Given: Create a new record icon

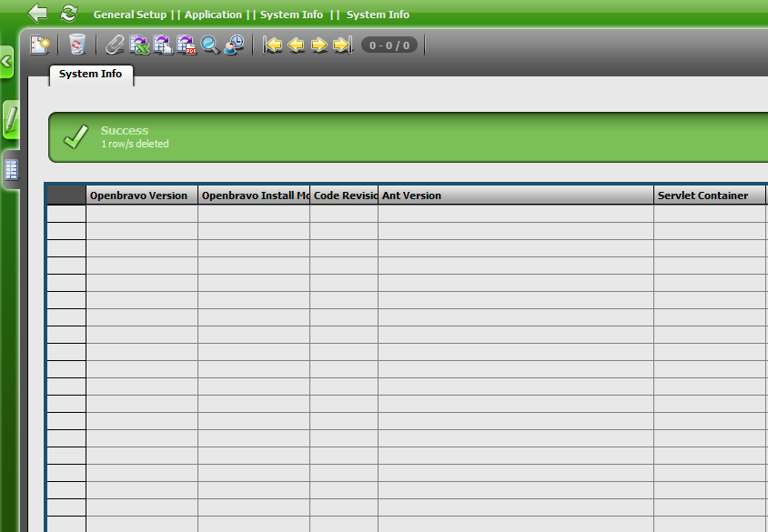Looking at the screenshot, I should click(40, 45).
